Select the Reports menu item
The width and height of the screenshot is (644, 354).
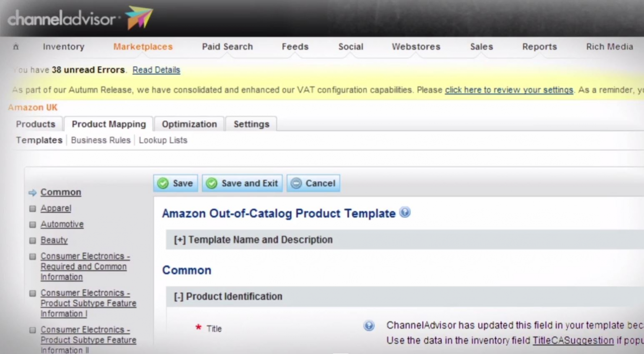pos(539,47)
